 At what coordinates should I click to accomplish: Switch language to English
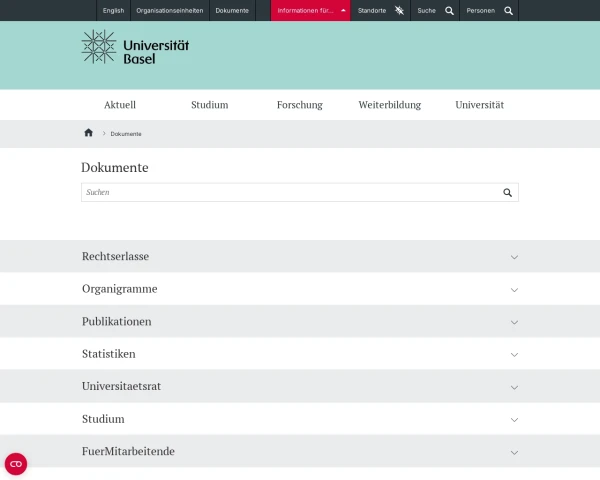(113, 11)
